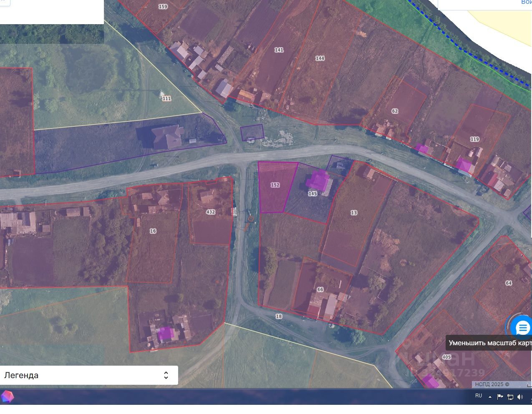Select parcel labeled 13 on map
Viewport: 532px width, 414px height.
pyautogui.click(x=354, y=213)
